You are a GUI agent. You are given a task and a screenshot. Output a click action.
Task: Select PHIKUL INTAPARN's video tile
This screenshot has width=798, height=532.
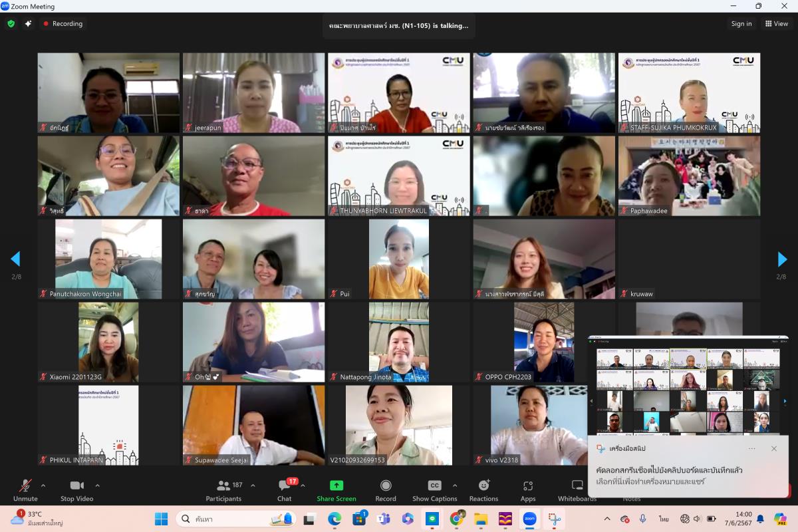click(108, 426)
